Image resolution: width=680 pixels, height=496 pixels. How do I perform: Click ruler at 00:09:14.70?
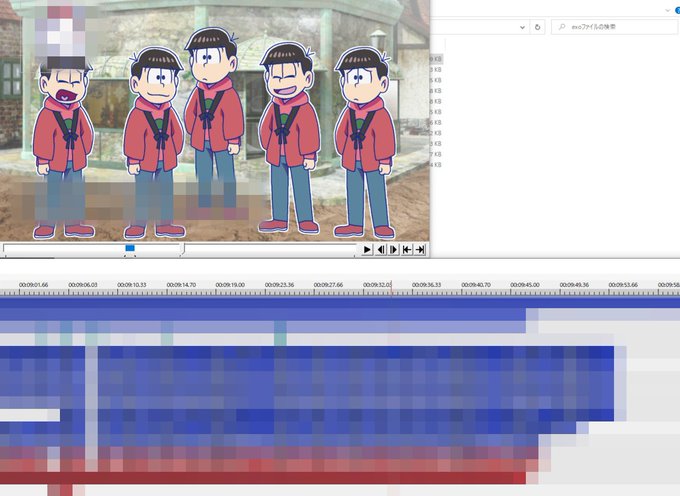[x=181, y=285]
